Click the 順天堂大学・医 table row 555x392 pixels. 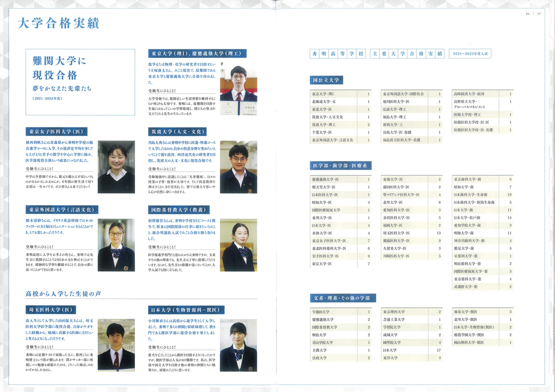[x=341, y=187]
